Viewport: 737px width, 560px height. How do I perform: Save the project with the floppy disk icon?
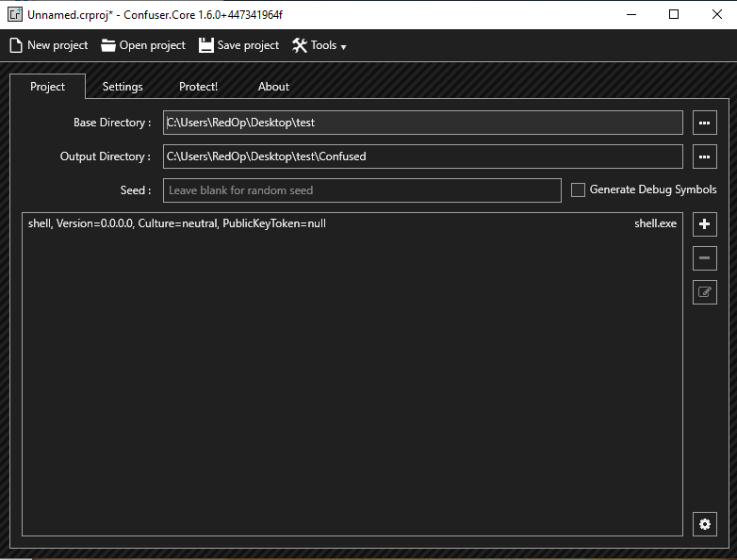pyautogui.click(x=206, y=45)
